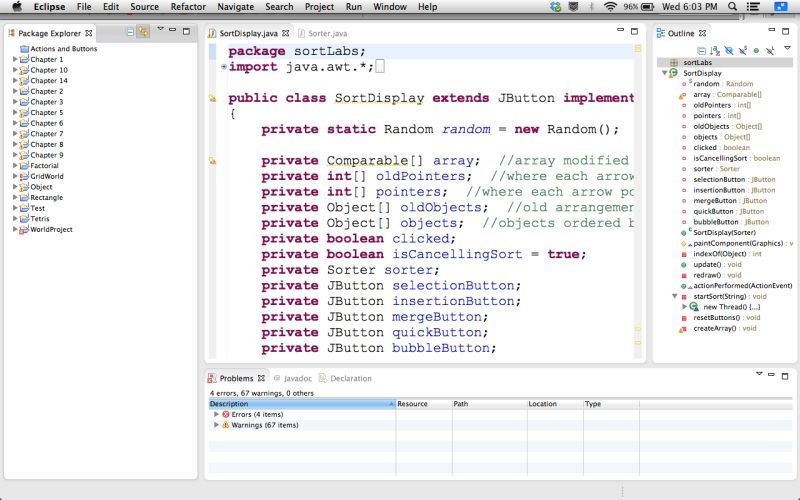800x500 pixels.
Task: Select Factorial project icon
Action: pyautogui.click(x=24, y=165)
